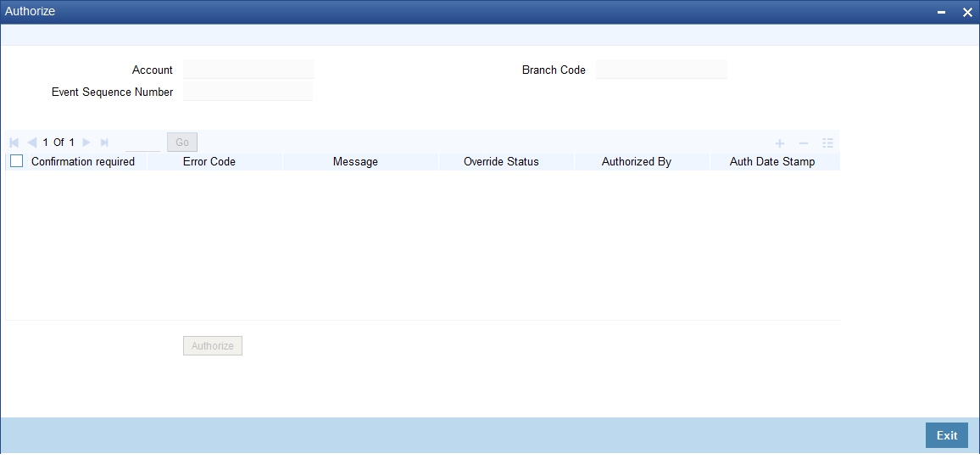Focus the Event Sequence Number field
The width and height of the screenshot is (980, 459).
(248, 92)
